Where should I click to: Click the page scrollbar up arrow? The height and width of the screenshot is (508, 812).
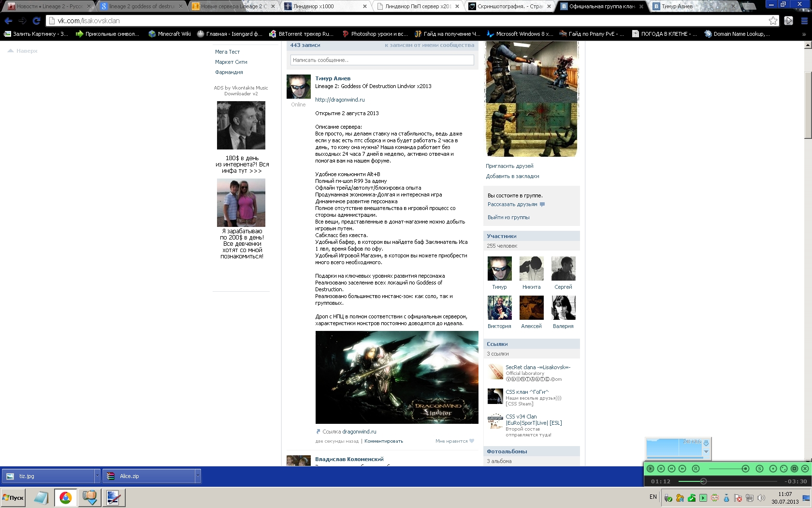tap(808, 45)
